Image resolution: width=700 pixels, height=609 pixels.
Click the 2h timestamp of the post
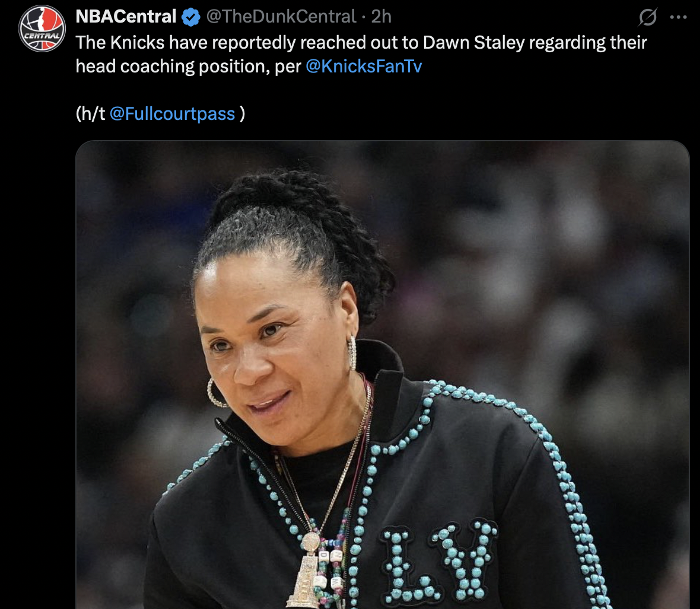tap(381, 17)
